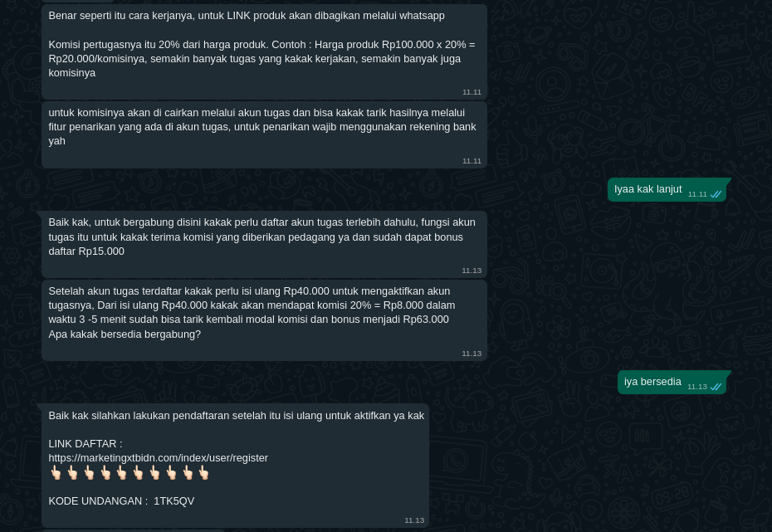772x532 pixels.
Task: Click message mentioning bonus daftar Rp15.000
Action: pyautogui.click(x=265, y=245)
